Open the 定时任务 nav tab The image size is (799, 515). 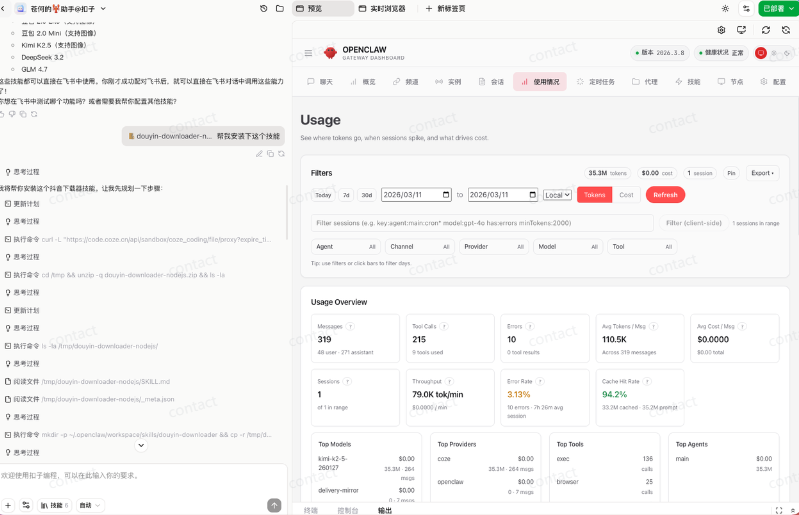pos(596,82)
